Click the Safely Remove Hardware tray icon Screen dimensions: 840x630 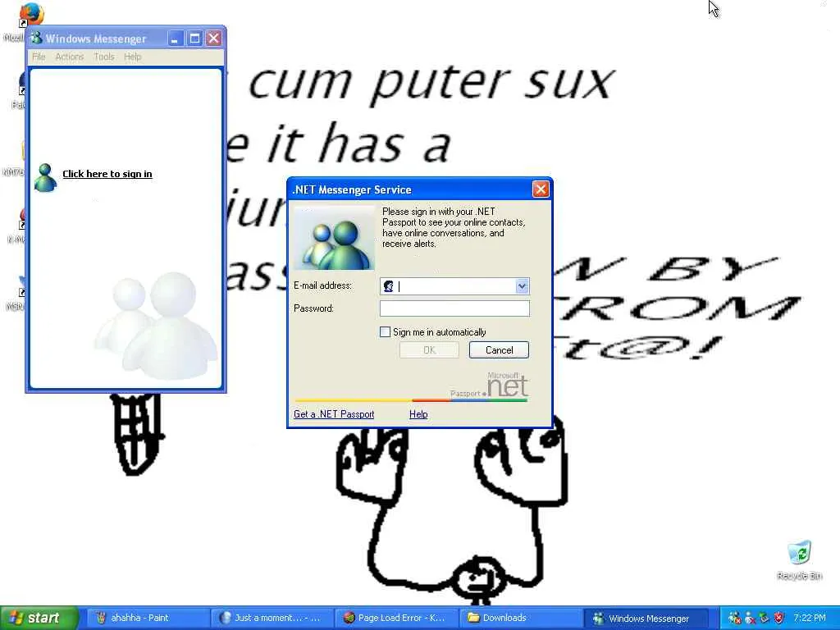[x=764, y=618]
